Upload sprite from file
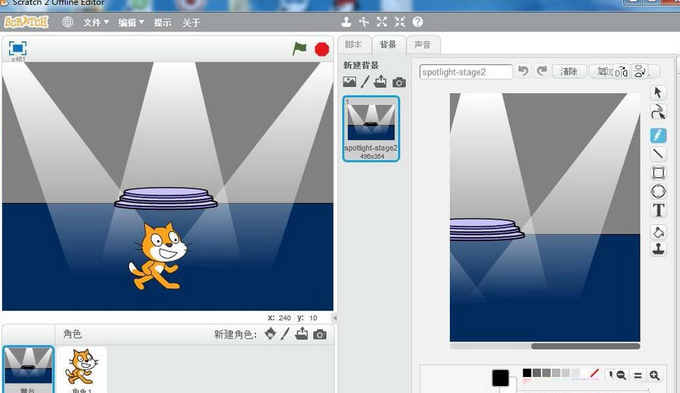680x393 pixels. 301,334
